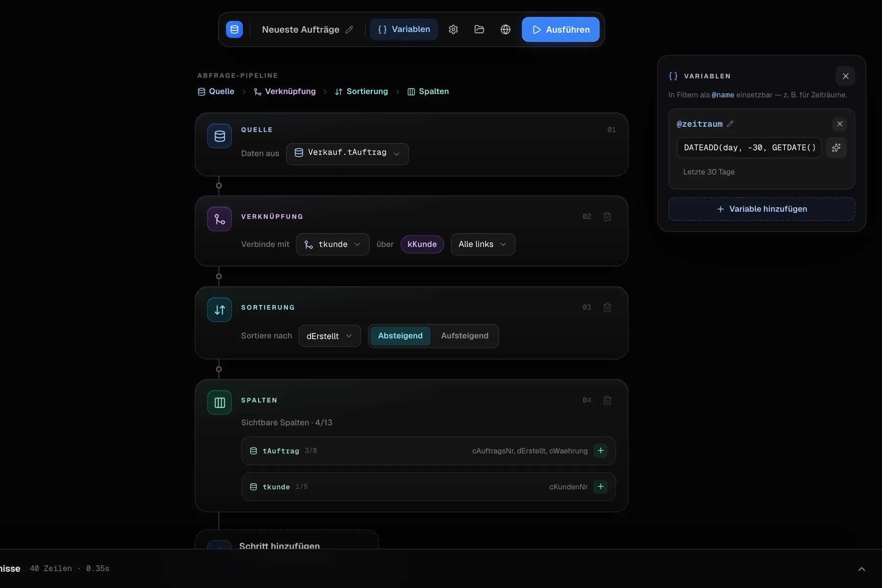Expand the results panel chevron
Screen dimensions: 882x588
861,569
